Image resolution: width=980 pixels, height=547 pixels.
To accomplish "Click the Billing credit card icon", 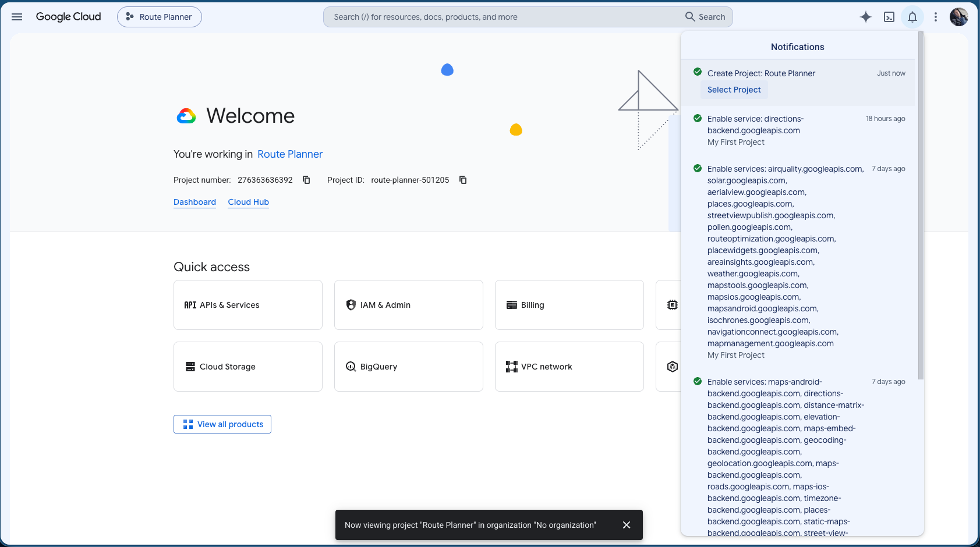I will tap(512, 305).
